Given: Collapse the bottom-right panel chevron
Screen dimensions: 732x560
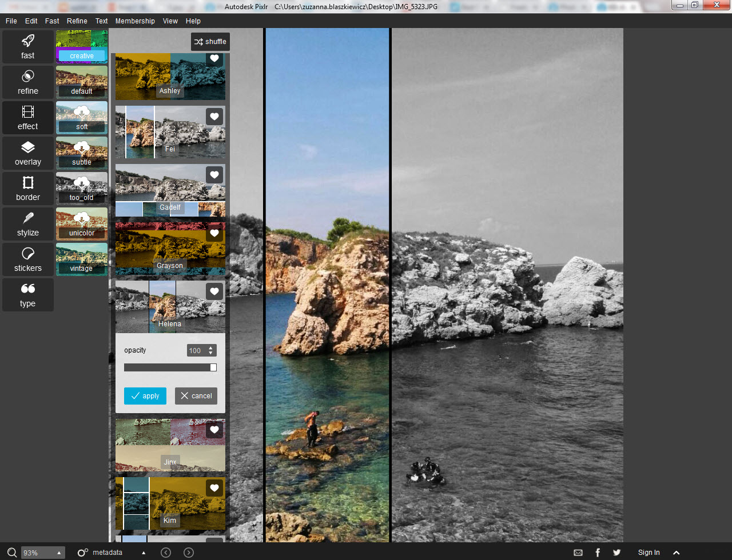Looking at the screenshot, I should (x=677, y=552).
